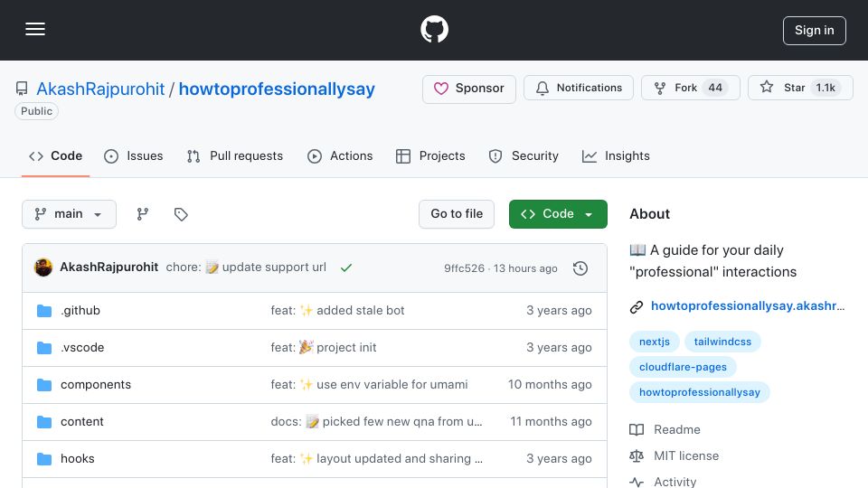Open 'use env variable for umami' commit
This screenshot has width=868, height=488.
tap(369, 385)
